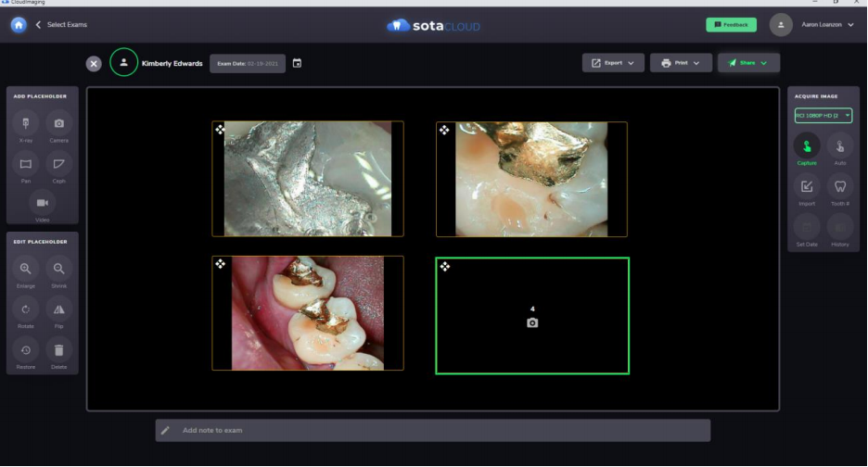Click the green Feedback button

[x=731, y=25]
